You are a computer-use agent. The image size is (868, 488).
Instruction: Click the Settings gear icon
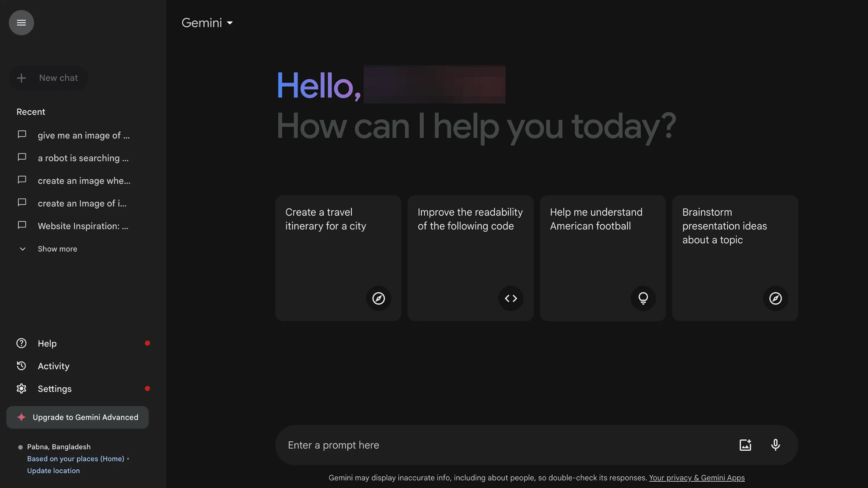[x=21, y=388]
